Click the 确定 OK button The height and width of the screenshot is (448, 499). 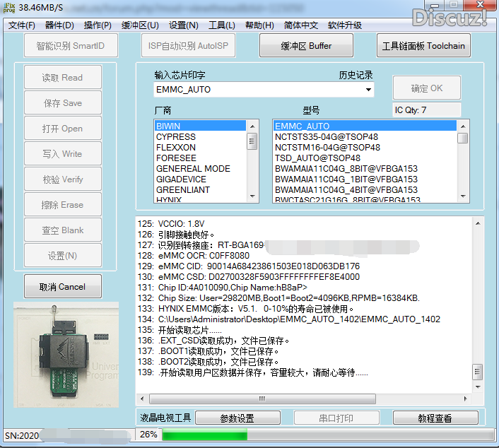[x=427, y=88]
